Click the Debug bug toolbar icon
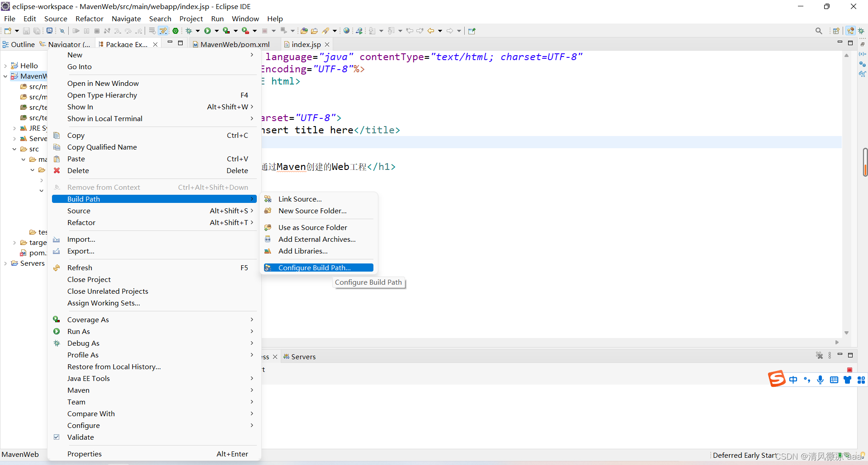Screen dimensions: 868x465 (x=189, y=31)
